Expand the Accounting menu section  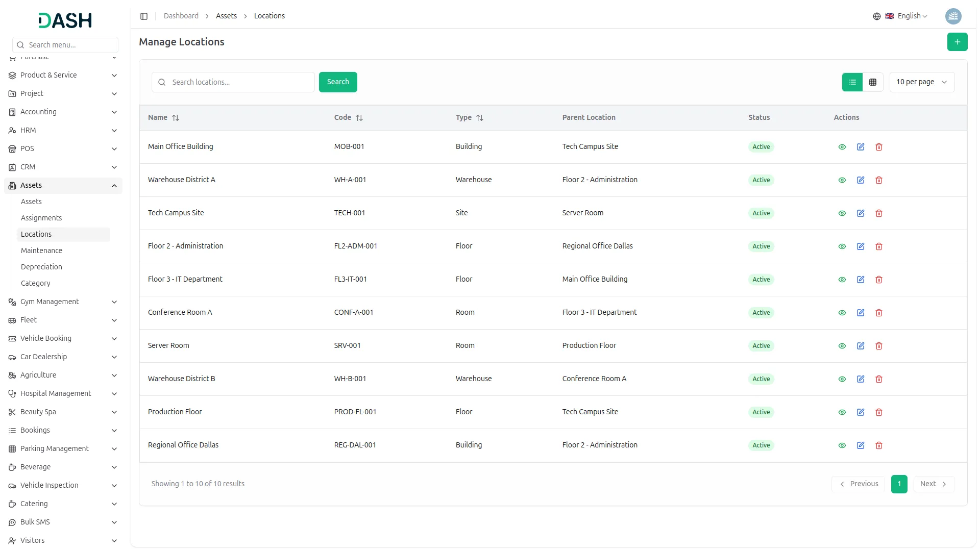click(x=63, y=112)
